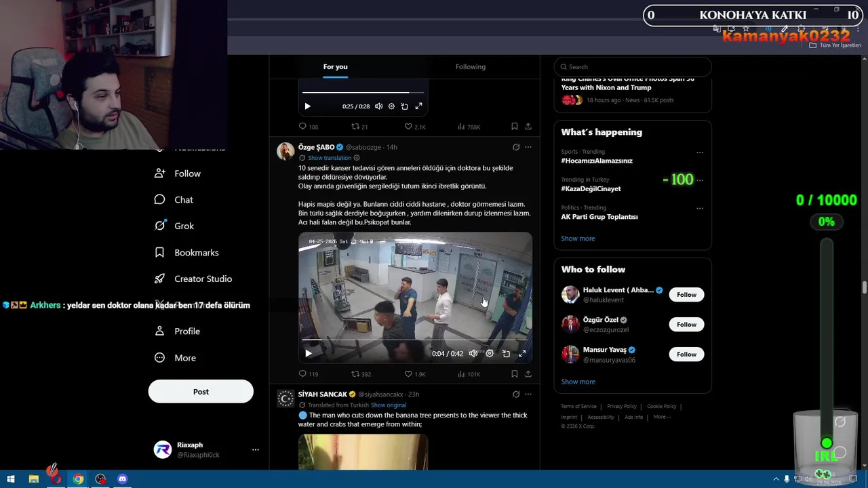Open Bookmarks in the sidebar

coord(186,252)
